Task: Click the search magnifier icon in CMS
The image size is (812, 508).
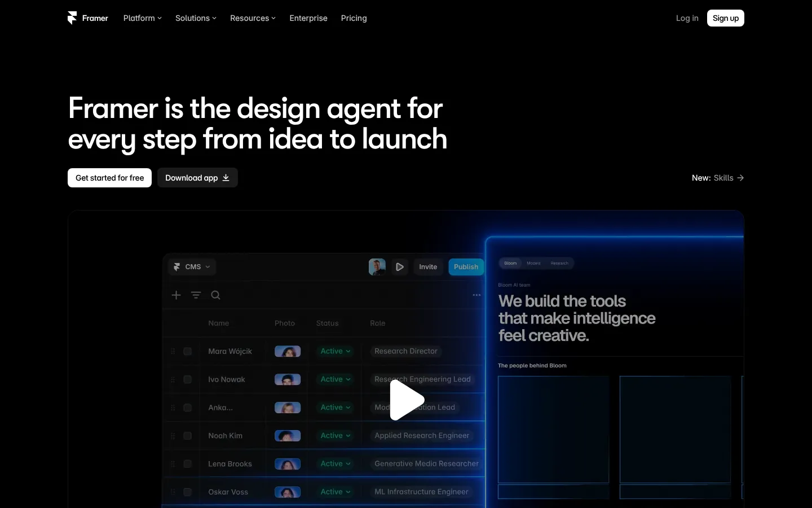Action: [x=215, y=295]
